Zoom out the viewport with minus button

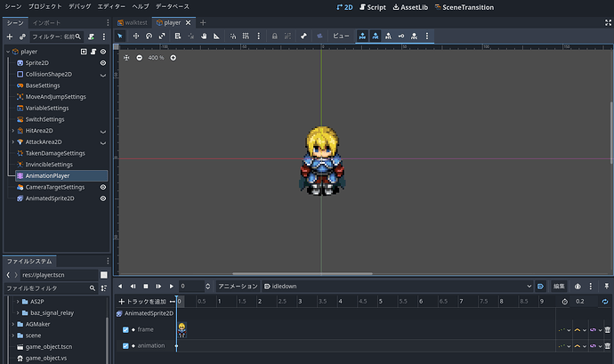pyautogui.click(x=140, y=58)
